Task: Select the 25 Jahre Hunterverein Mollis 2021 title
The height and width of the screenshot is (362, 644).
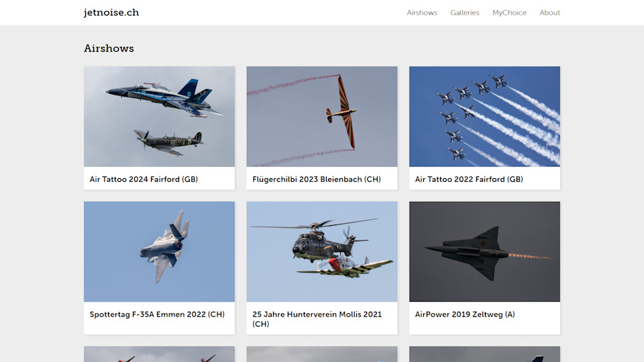Action: pos(317,319)
